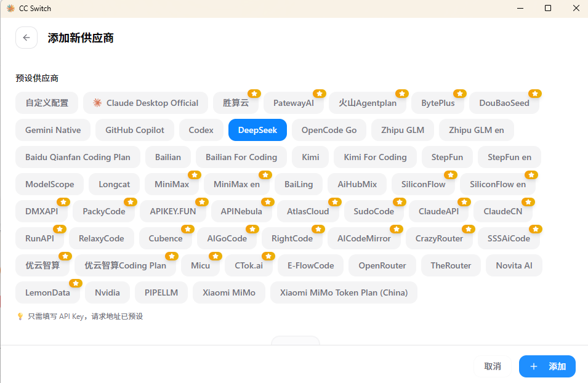Select Zhipu GLM en preset

(477, 130)
